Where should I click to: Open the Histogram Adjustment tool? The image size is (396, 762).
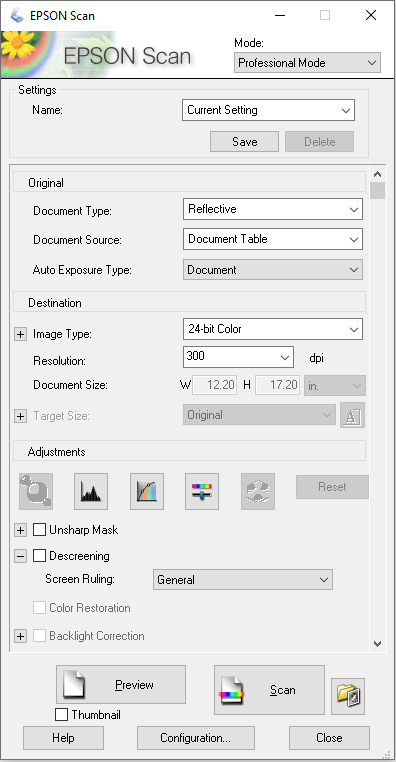click(91, 491)
